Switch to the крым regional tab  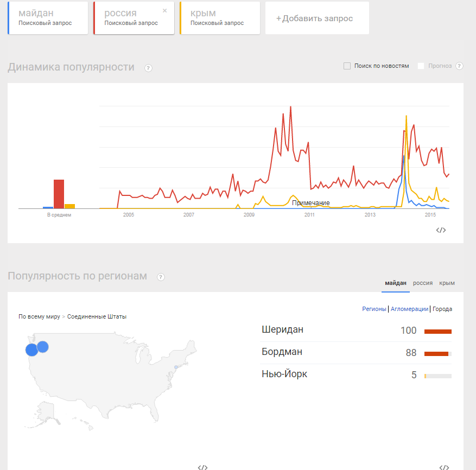tap(447, 283)
